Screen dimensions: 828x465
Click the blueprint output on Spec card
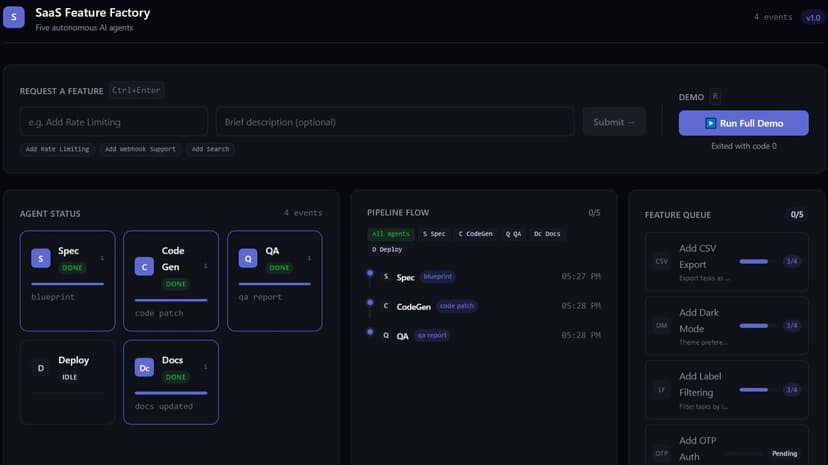coord(53,297)
